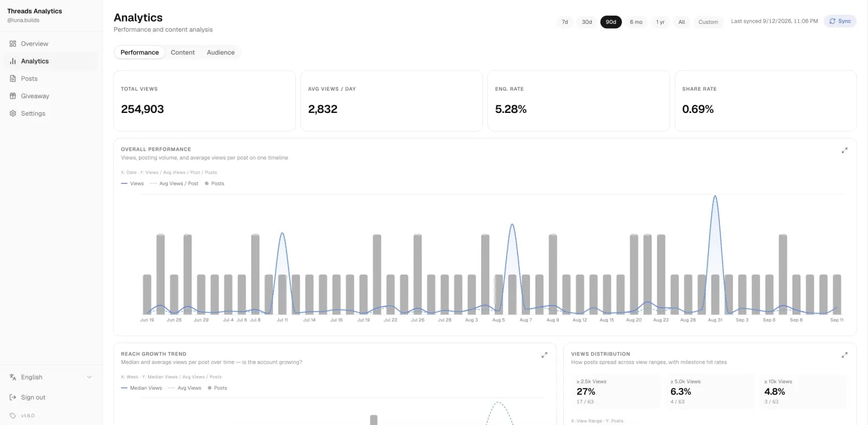Switch to the Audience tab
868x425 pixels.
coord(221,52)
